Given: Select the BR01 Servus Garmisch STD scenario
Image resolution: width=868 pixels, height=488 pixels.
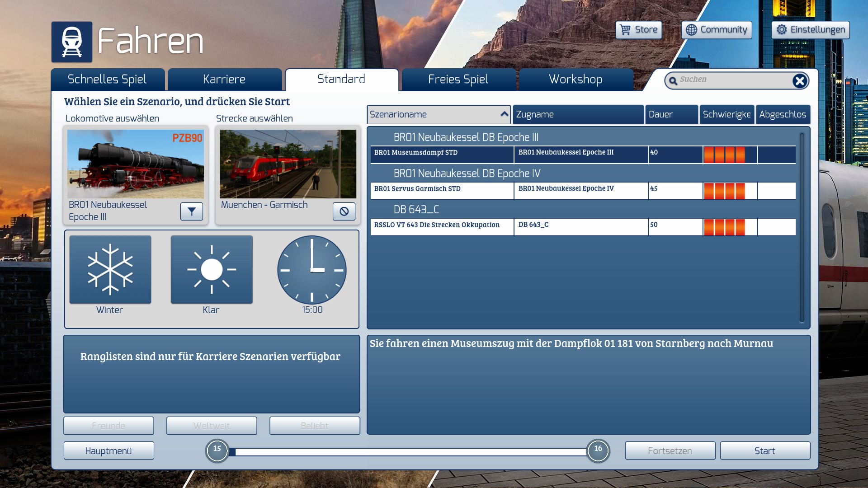Looking at the screenshot, I should point(441,189).
